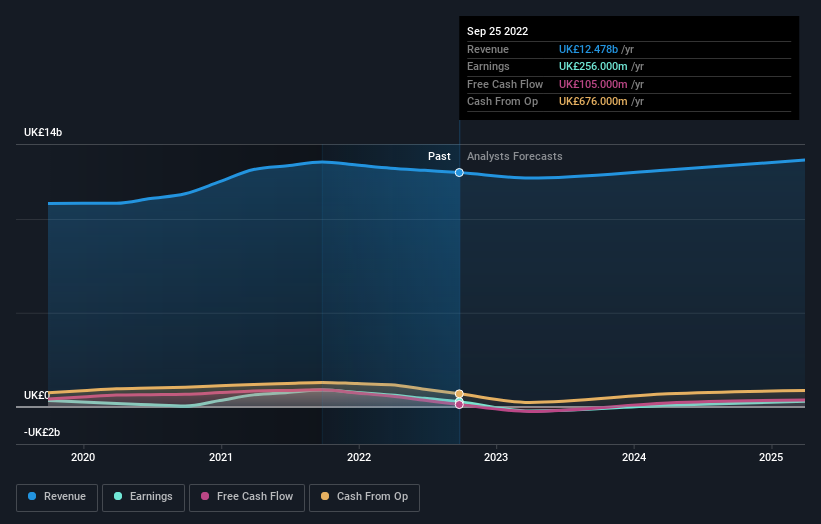Screen dimensions: 821x524
Task: Click the Revenue row label in tooltip
Action: click(487, 49)
